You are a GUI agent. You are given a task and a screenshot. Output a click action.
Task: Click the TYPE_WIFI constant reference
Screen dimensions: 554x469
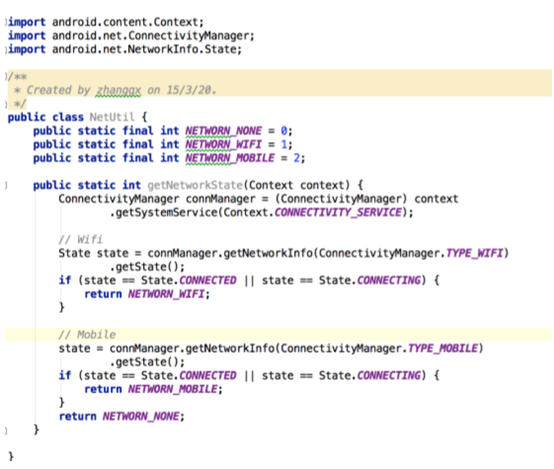[x=475, y=253]
